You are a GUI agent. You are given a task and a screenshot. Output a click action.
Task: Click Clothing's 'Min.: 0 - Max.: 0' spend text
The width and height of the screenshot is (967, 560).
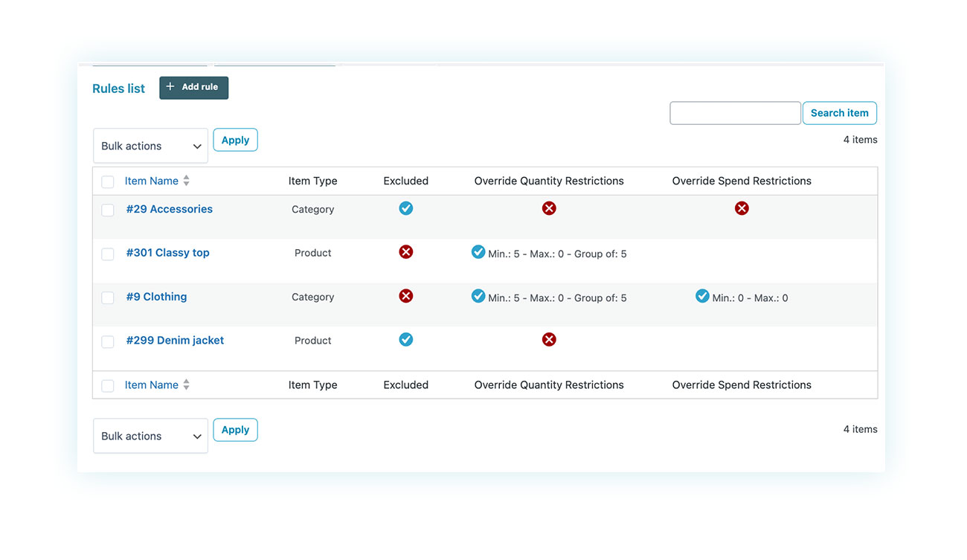click(750, 298)
